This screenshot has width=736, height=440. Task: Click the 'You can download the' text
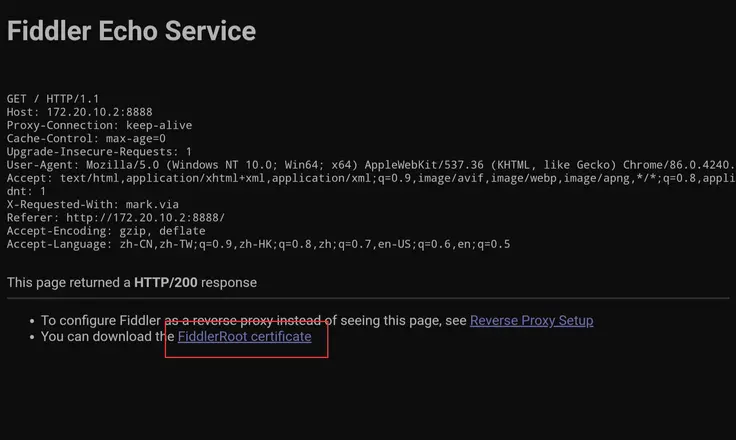[108, 337]
